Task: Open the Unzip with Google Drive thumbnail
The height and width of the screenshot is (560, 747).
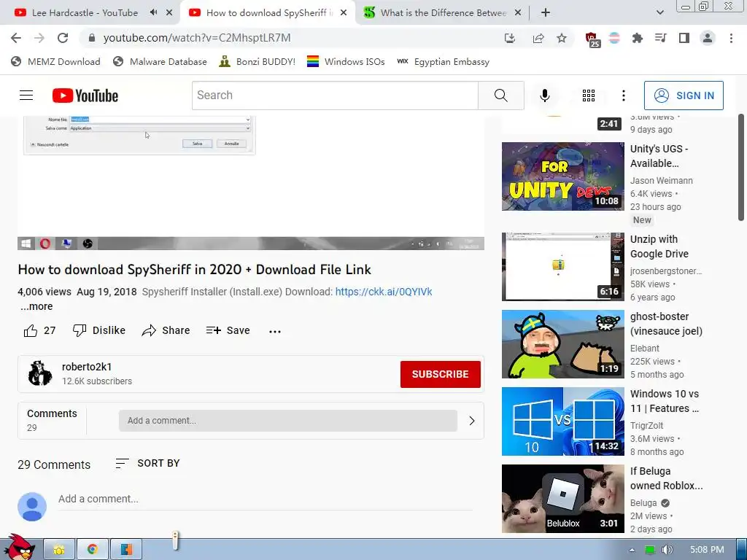Action: [x=562, y=267]
